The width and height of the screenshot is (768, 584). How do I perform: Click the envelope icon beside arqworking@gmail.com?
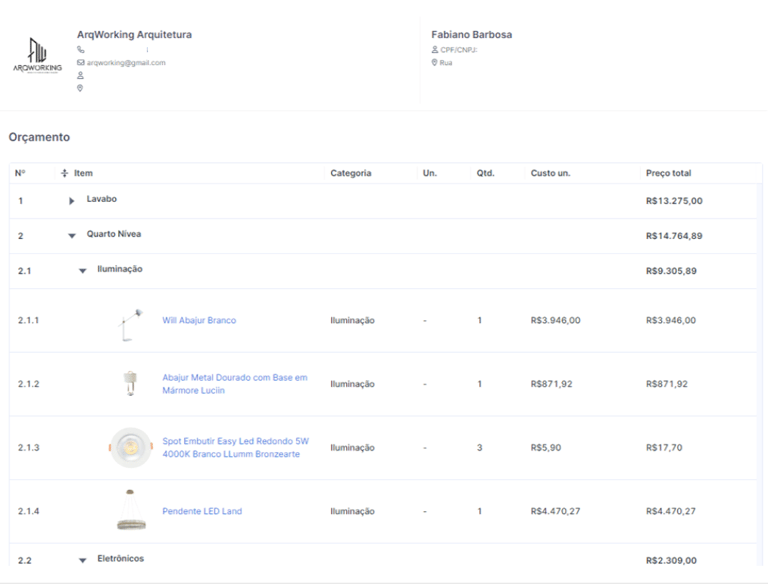point(81,62)
